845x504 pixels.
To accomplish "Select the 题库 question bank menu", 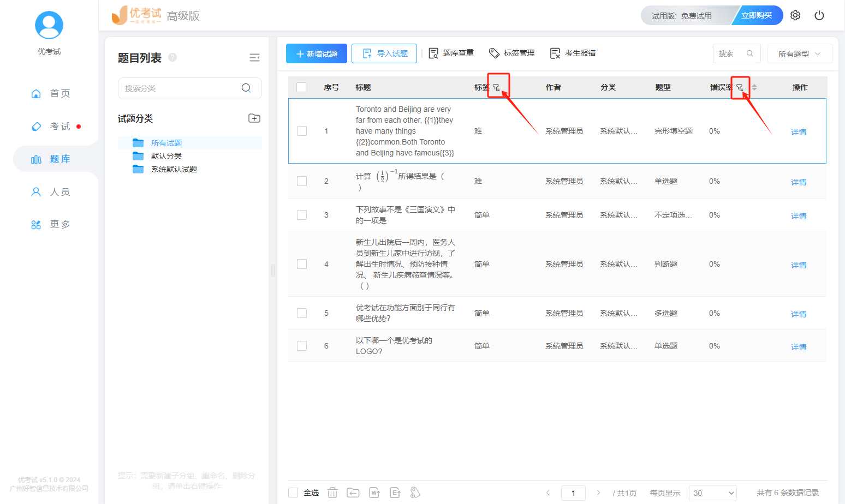I will 50,159.
